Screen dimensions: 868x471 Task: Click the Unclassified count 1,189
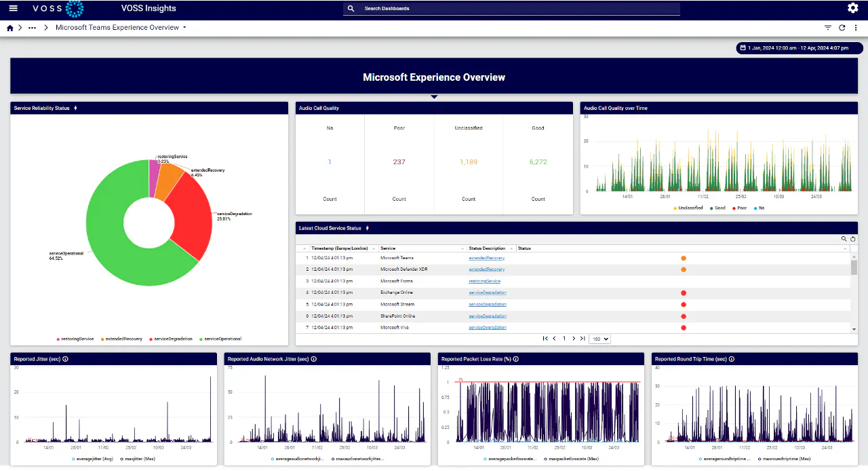(x=469, y=162)
